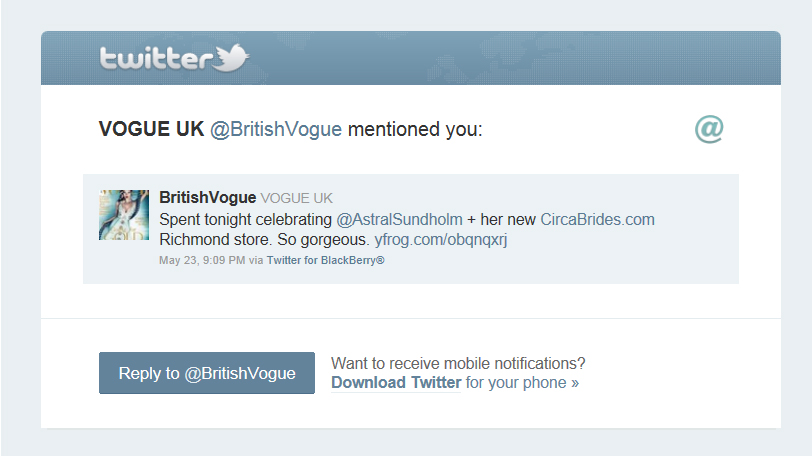Open BritishVogue profile avatar thumbnail
The width and height of the screenshot is (812, 456).
[x=124, y=215]
